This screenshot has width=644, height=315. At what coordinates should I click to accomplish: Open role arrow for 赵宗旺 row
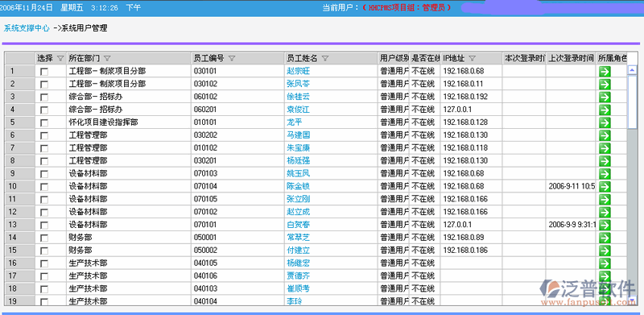coord(605,71)
